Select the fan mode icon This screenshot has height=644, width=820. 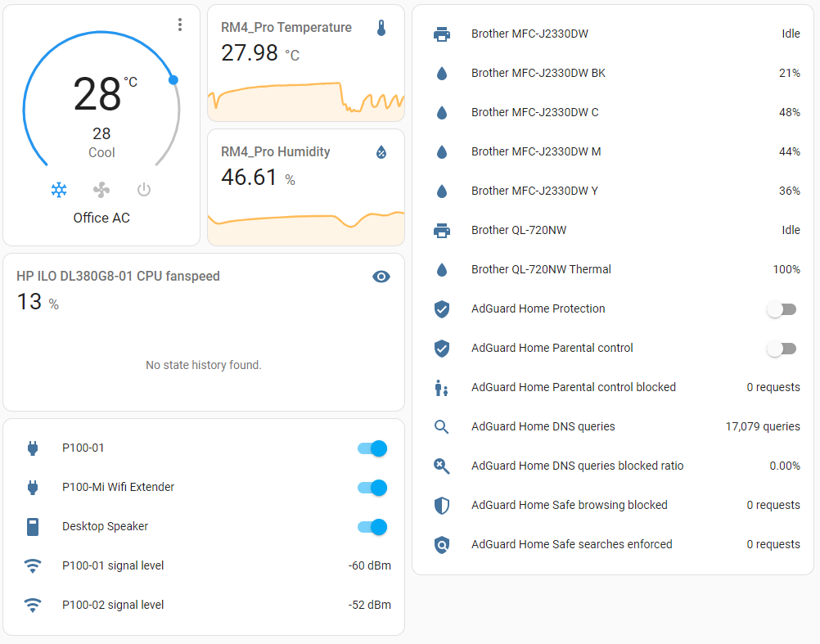[101, 190]
